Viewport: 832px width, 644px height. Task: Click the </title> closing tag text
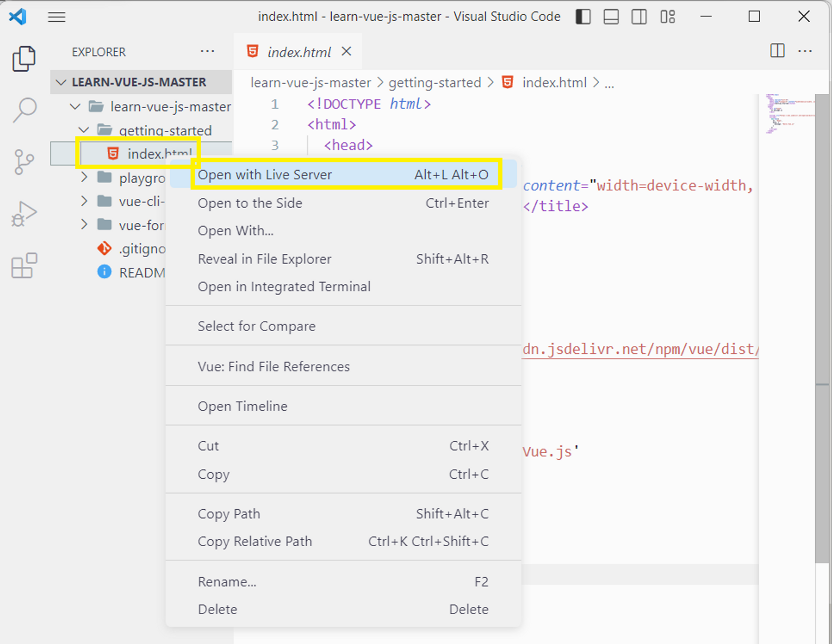555,206
